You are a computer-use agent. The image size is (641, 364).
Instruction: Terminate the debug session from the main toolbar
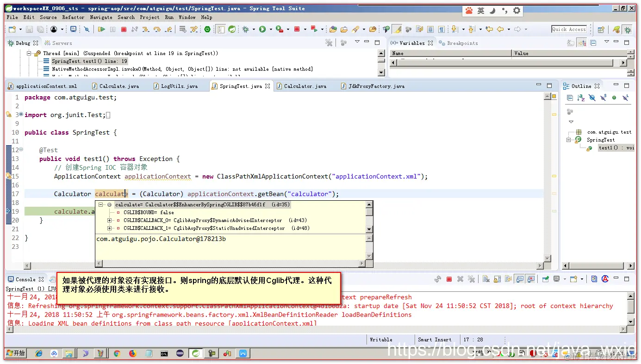pos(124,29)
